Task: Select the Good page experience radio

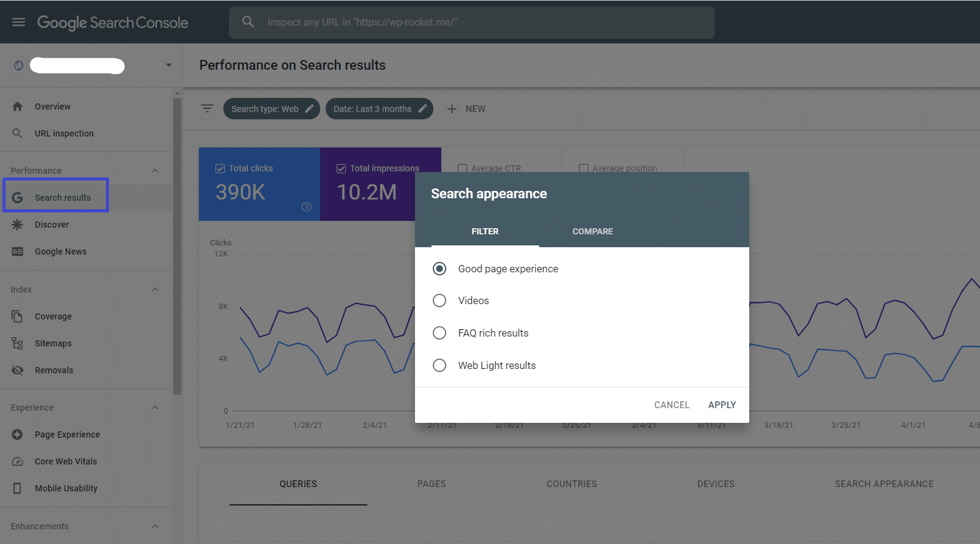Action: 440,269
